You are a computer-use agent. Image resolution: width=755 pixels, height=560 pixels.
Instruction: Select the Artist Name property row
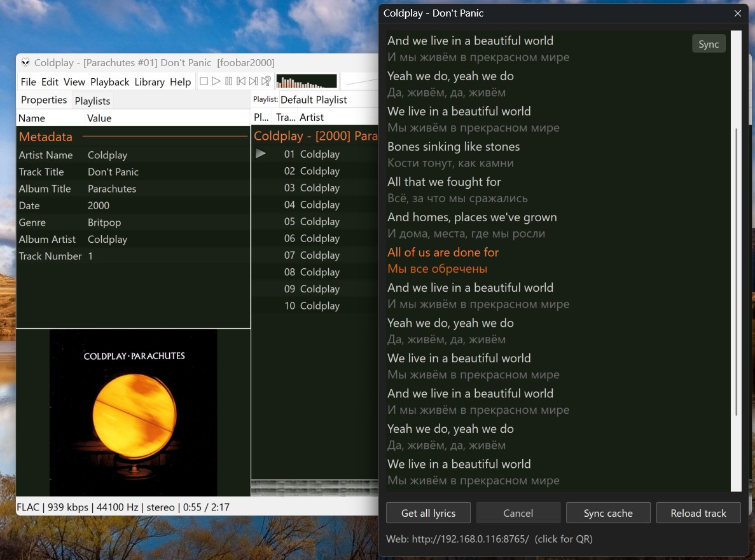[x=133, y=155]
